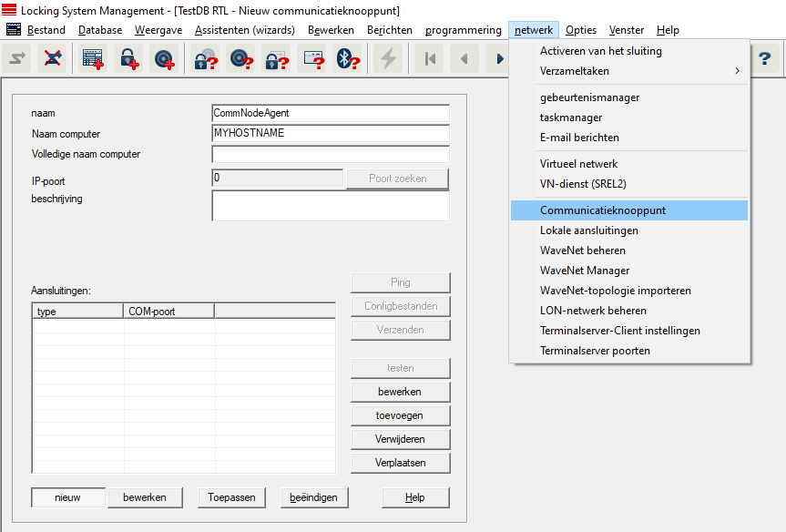Click the toevoegen button

tap(400, 415)
